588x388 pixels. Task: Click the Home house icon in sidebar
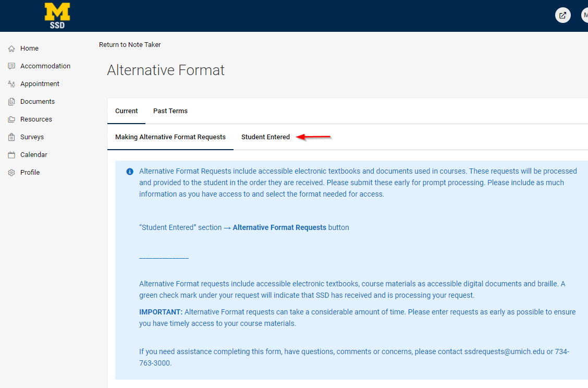11,48
